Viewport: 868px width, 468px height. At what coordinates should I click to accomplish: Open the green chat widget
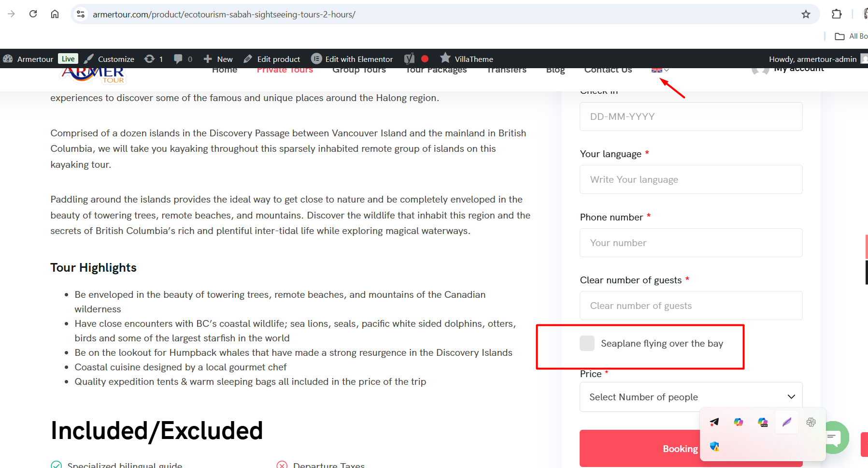(834, 437)
